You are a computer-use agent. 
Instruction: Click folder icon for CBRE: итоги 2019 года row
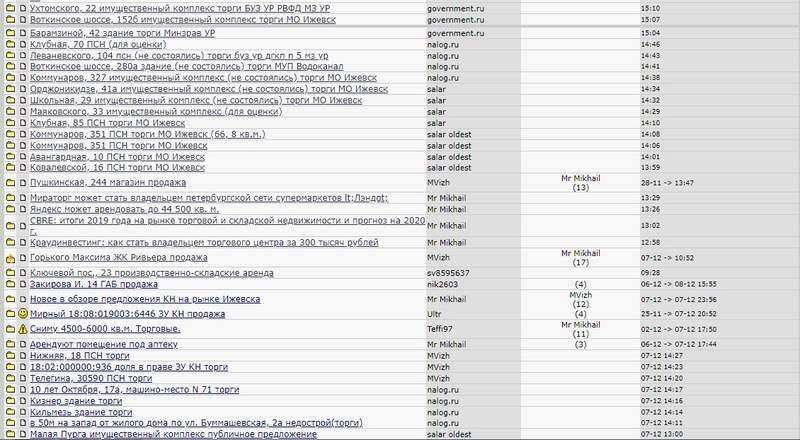[10, 226]
